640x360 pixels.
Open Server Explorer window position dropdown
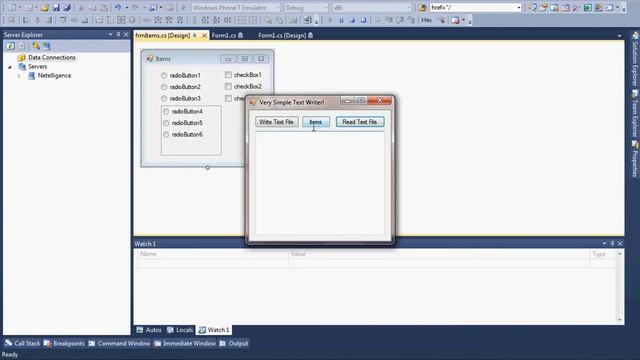pyautogui.click(x=110, y=35)
